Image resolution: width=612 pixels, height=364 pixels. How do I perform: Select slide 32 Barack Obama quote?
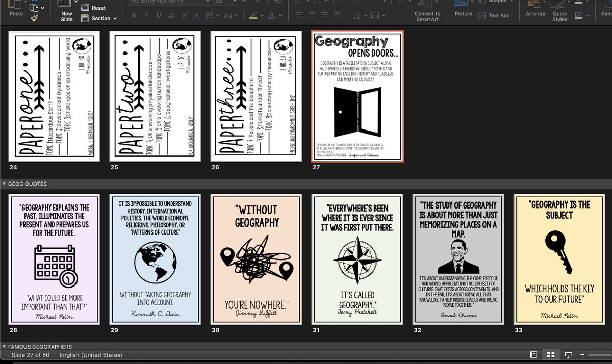[x=458, y=259]
